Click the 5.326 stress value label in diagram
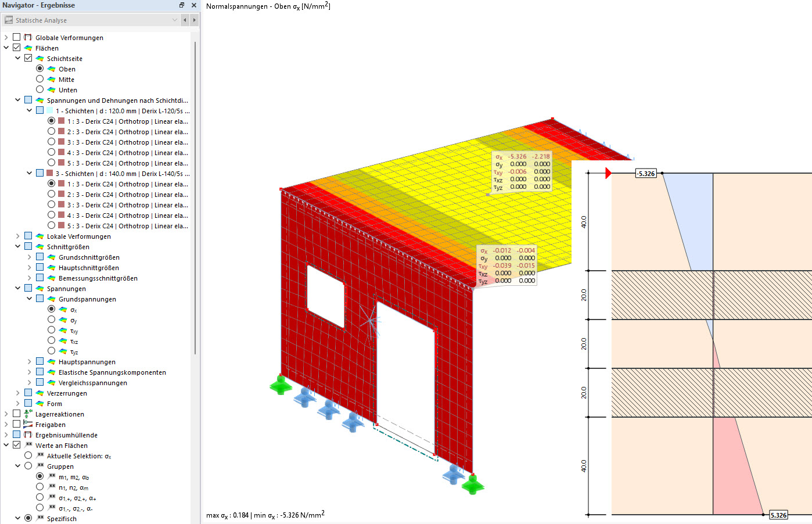The width and height of the screenshot is (812, 524). click(x=778, y=515)
